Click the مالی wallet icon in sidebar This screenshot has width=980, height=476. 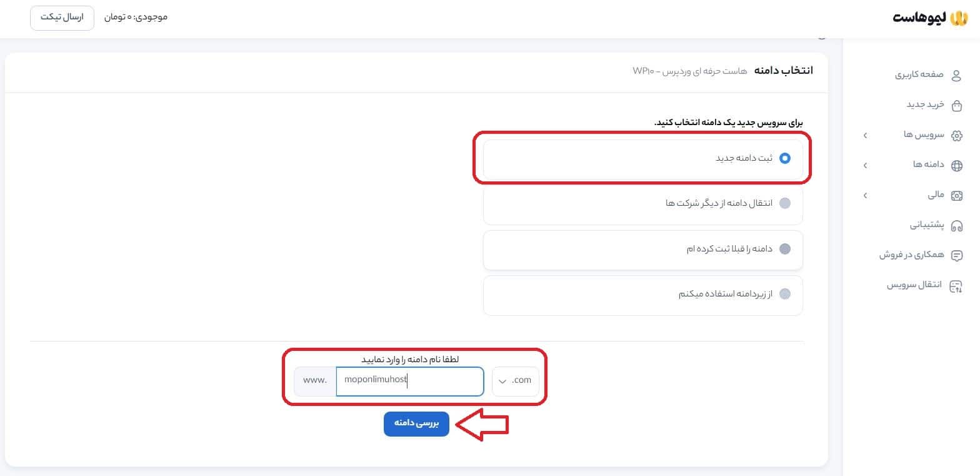click(x=956, y=195)
